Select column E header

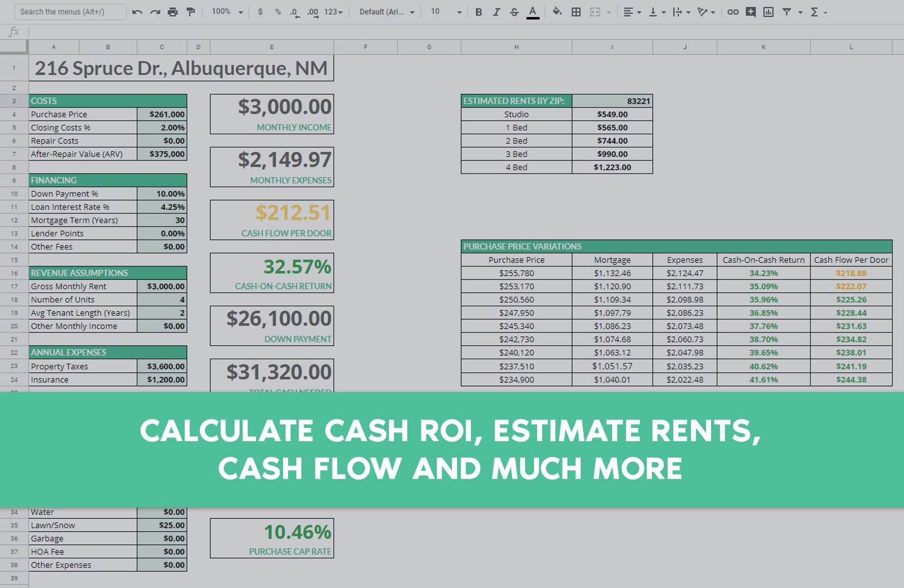tap(272, 47)
